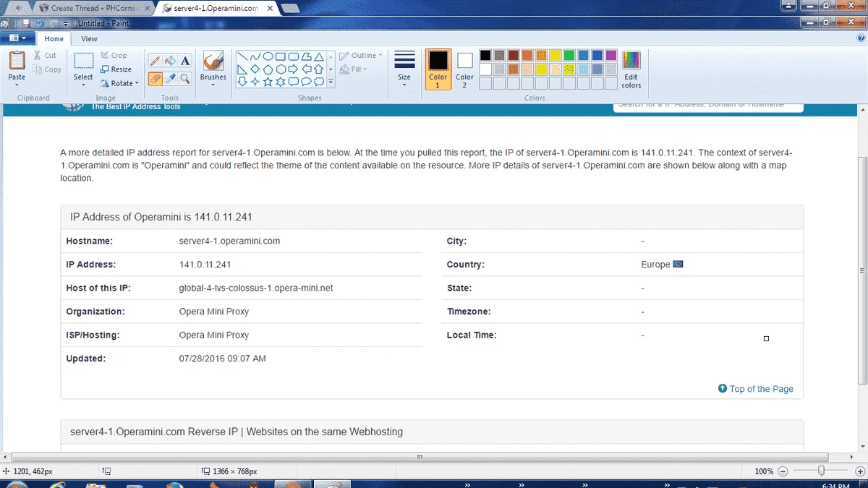Click the Select rectangle icon
Screen dimensions: 868x488
coord(83,61)
